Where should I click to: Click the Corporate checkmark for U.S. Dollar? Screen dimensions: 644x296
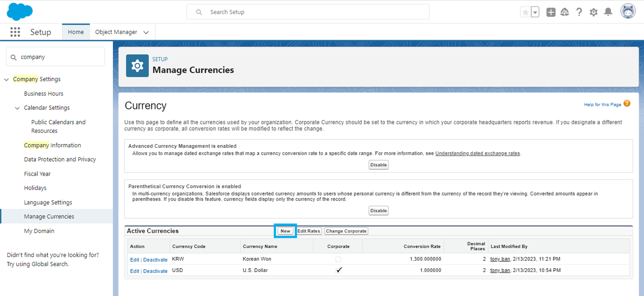tap(339, 270)
